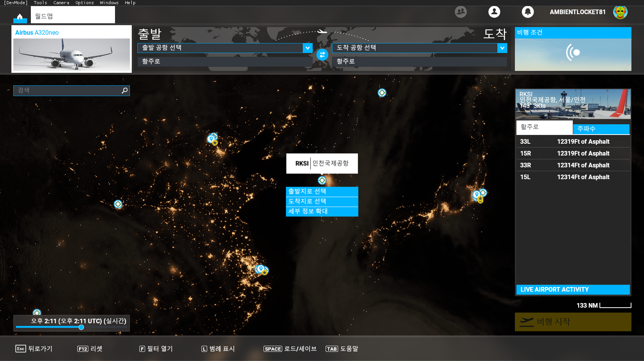644x361 pixels.
Task: Expand the 출발 공항 선택 dropdown arrow
Action: click(308, 48)
